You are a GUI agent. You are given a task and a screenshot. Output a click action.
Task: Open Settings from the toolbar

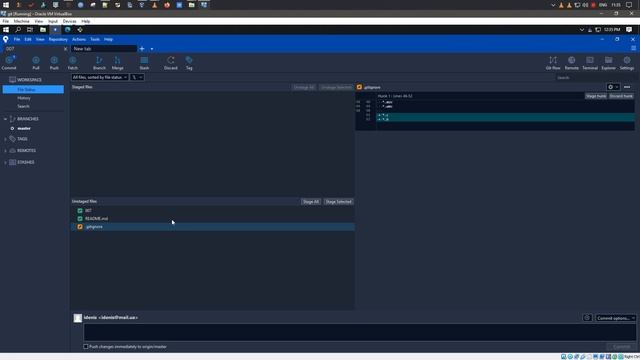click(x=627, y=63)
